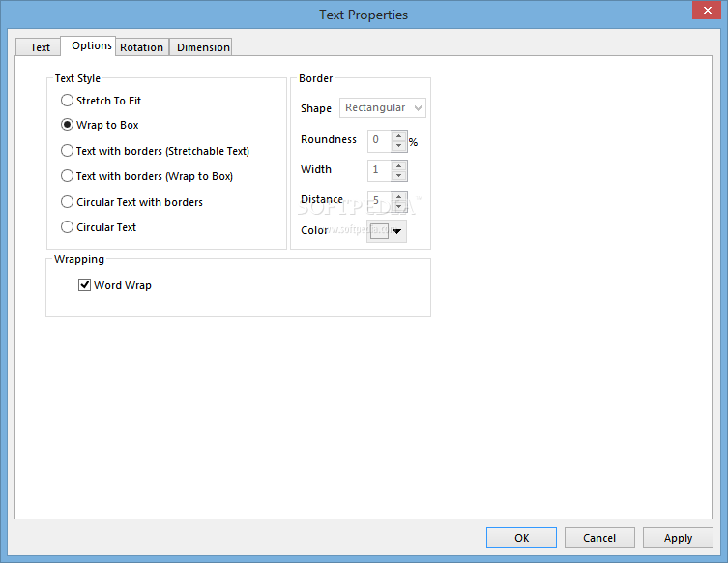
Task: Open the Shape dropdown showing Rectangular
Action: [383, 107]
